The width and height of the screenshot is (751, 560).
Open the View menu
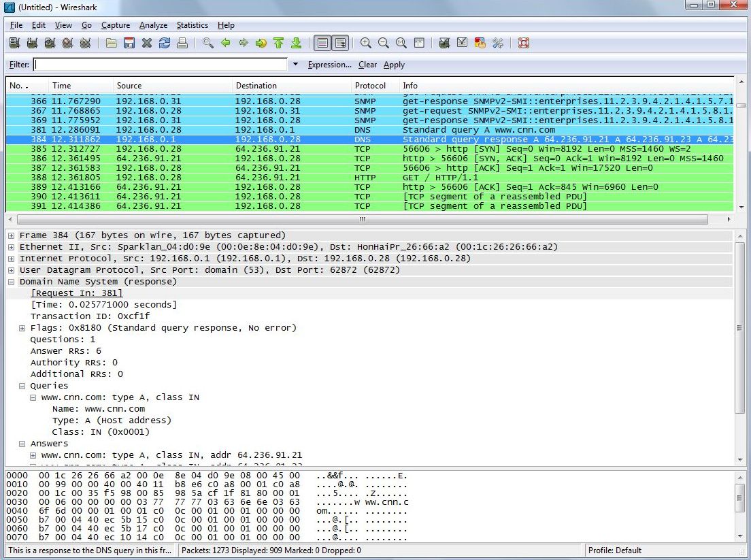point(63,25)
